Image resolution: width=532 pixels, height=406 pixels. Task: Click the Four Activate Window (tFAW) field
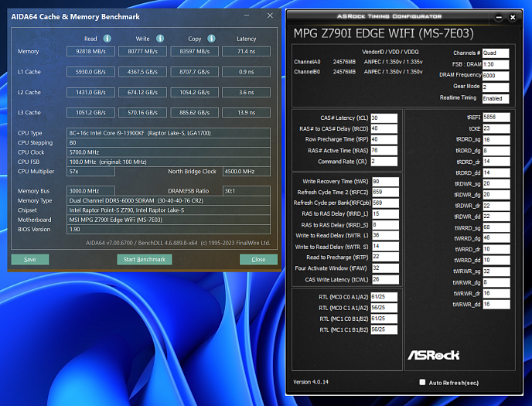(385, 268)
